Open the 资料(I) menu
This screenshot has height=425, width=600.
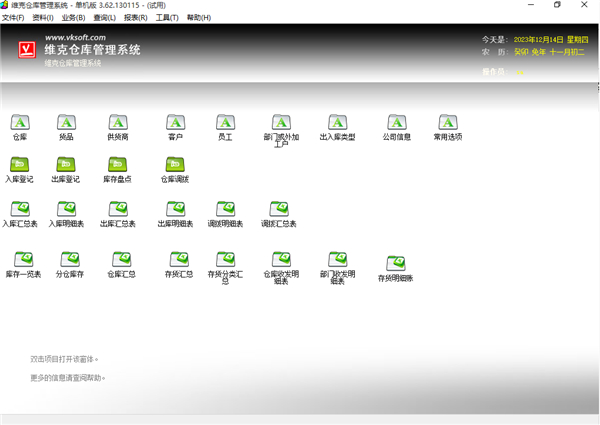43,18
